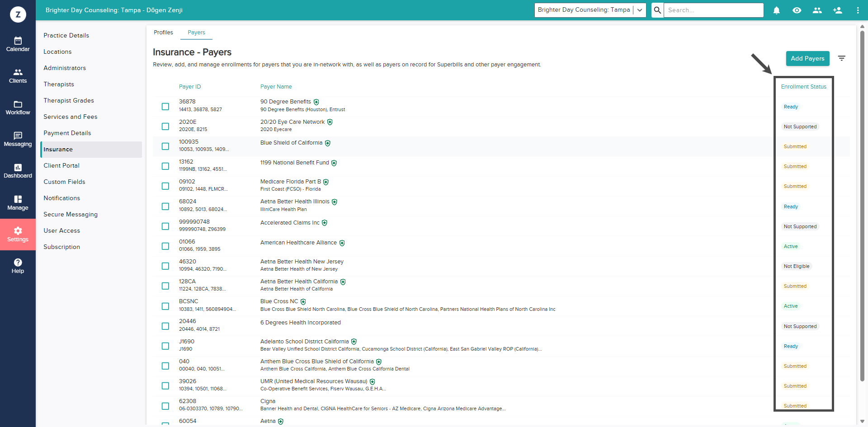Select the Blue Shield of California checkbox
868x427 pixels.
(165, 146)
